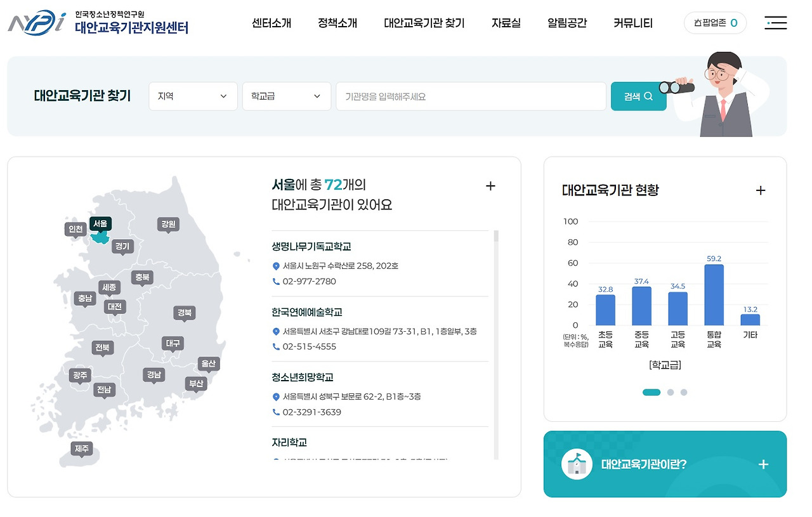Select the first active carousel indicator
Image resolution: width=812 pixels, height=517 pixels.
click(x=652, y=392)
